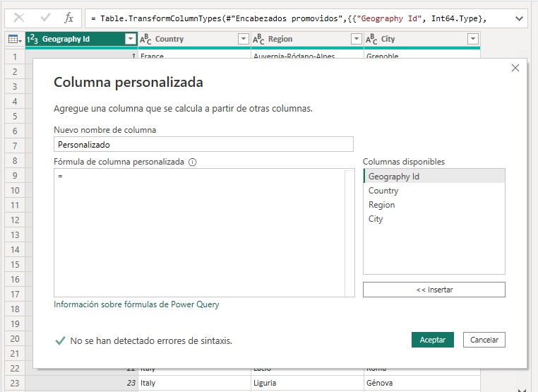Open the Geography Id data type icon
538x392 pixels.
tap(32, 39)
